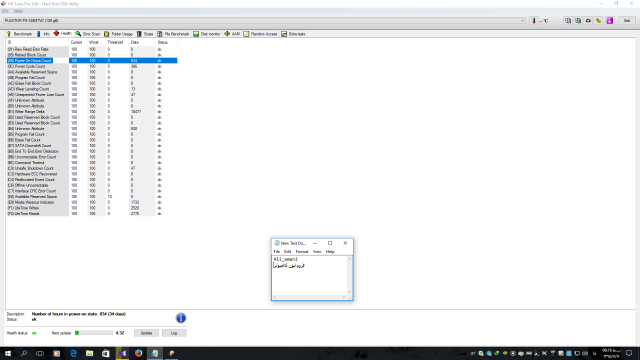Select the Interface CRC Error Count row
The height and width of the screenshot is (360, 640).
coord(92,191)
